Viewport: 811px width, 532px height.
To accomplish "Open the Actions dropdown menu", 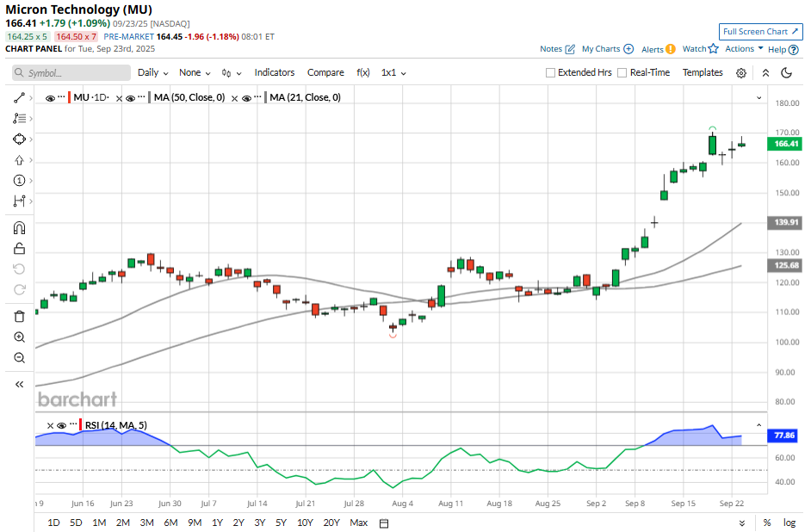I will [x=745, y=48].
